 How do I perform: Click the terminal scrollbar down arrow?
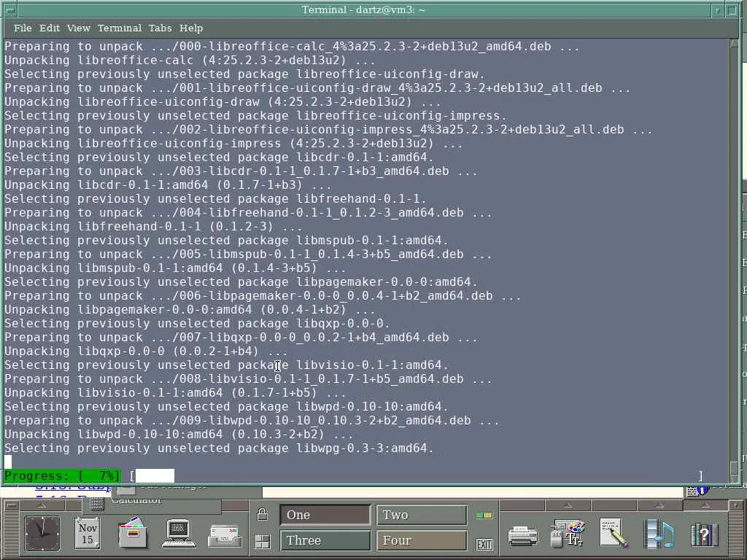(x=734, y=479)
